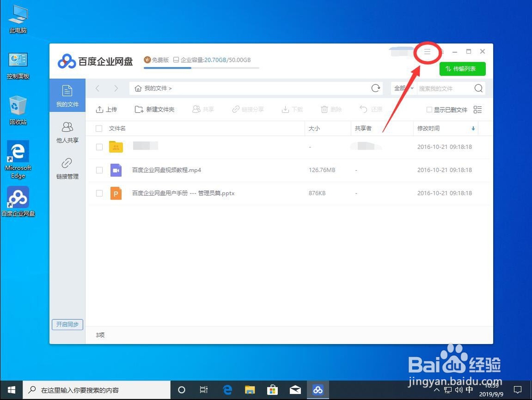Click the refresh icon beside path bar
Viewport: 532px width, 400px height.
pyautogui.click(x=375, y=88)
